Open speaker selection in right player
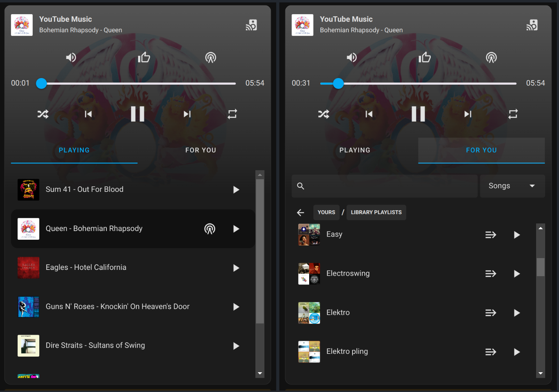The image size is (559, 392). (532, 25)
